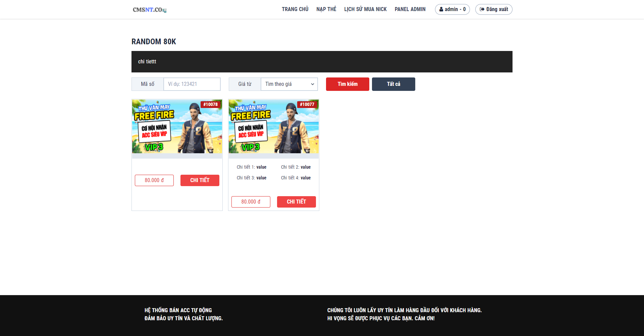644x336 pixels.
Task: Click the 'chi tiettt' description text
Action: pyautogui.click(x=147, y=62)
